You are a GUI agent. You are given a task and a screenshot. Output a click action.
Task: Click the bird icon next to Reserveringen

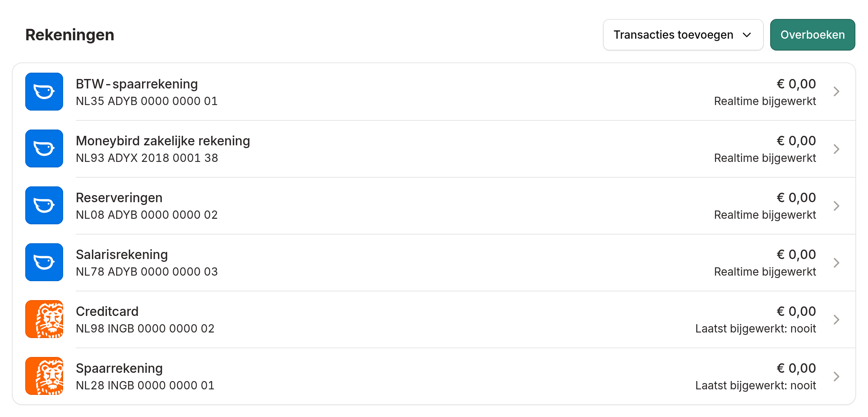(44, 205)
